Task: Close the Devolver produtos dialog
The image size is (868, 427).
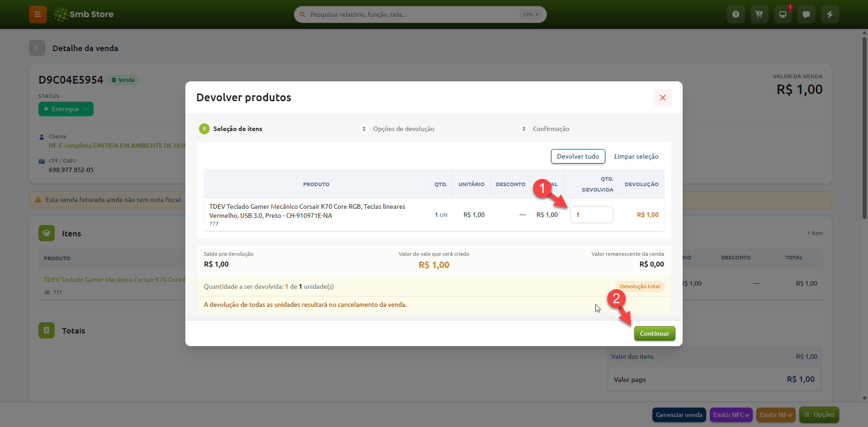Action: point(663,98)
